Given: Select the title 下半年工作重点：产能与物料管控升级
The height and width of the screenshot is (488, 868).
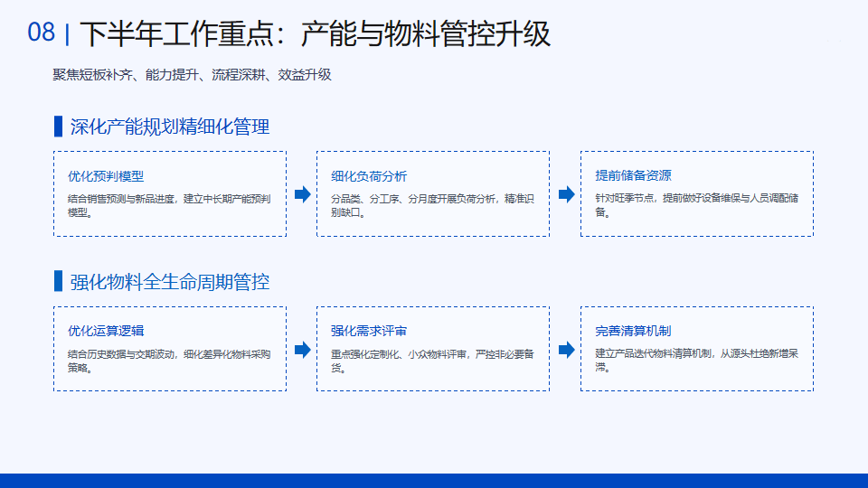Looking at the screenshot, I should [x=315, y=33].
